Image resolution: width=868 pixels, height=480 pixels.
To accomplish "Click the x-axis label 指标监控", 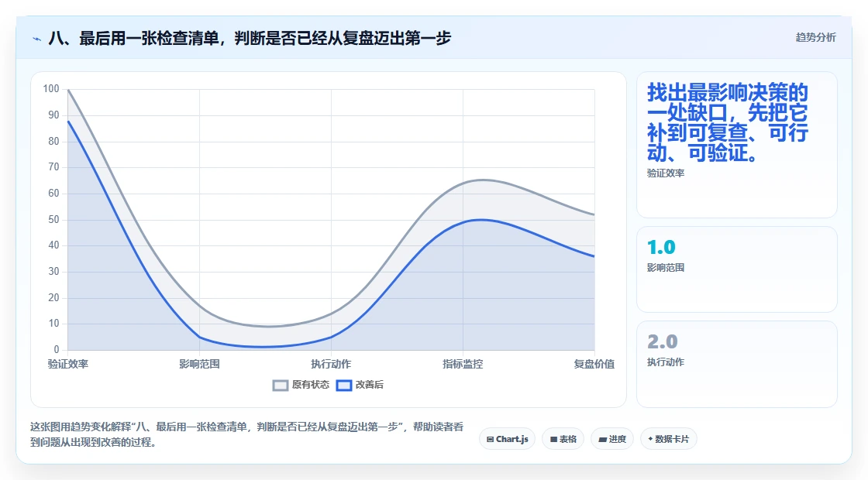I will pyautogui.click(x=463, y=364).
